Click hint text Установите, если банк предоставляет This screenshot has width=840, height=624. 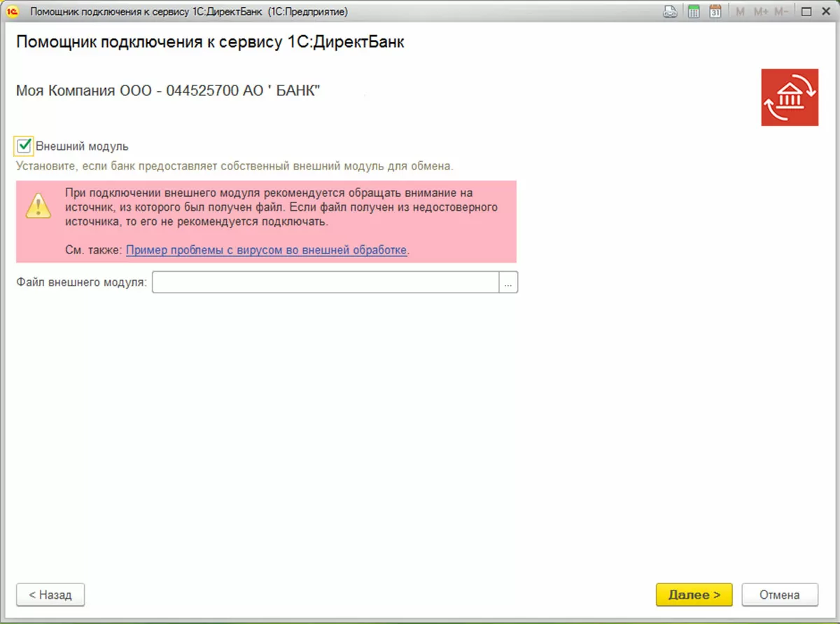(235, 167)
